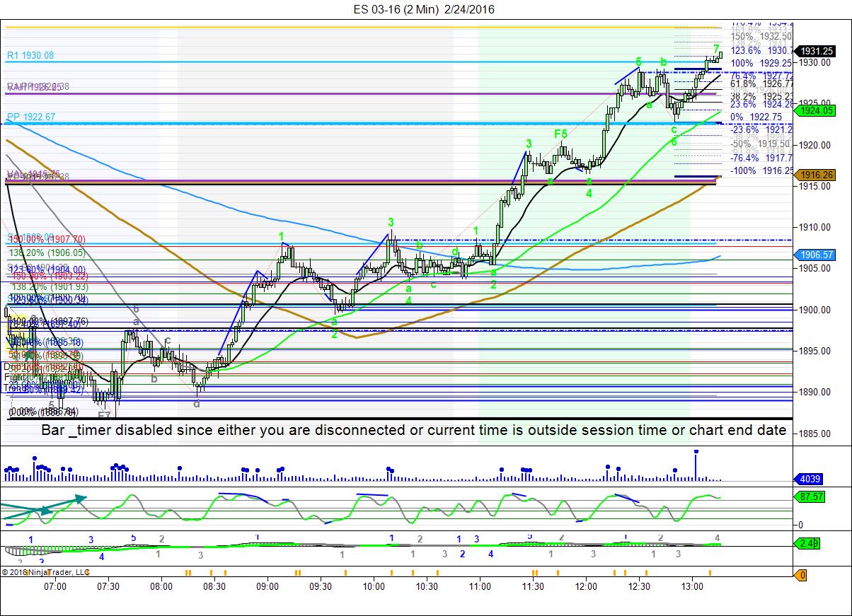The image size is (852, 616).
Task: Click the 07:30 time axis label
Action: point(108,586)
